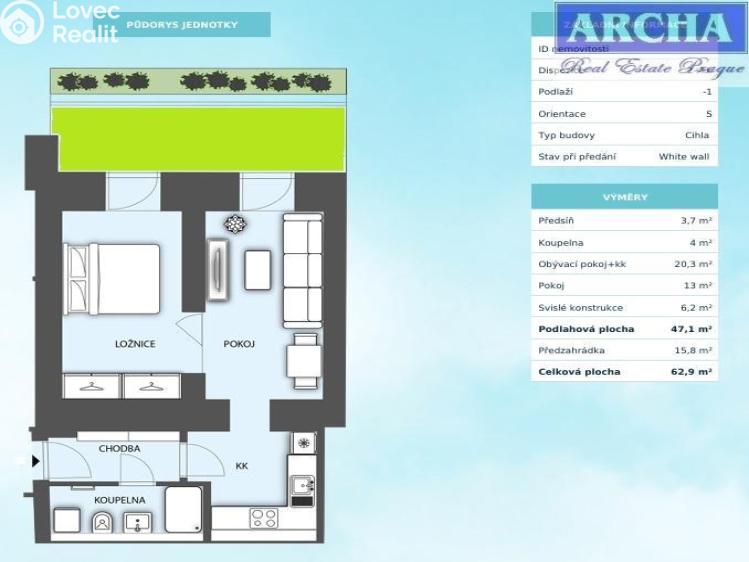Image resolution: width=749 pixels, height=562 pixels.
Task: Click the CHODBA room label
Action: [119, 449]
